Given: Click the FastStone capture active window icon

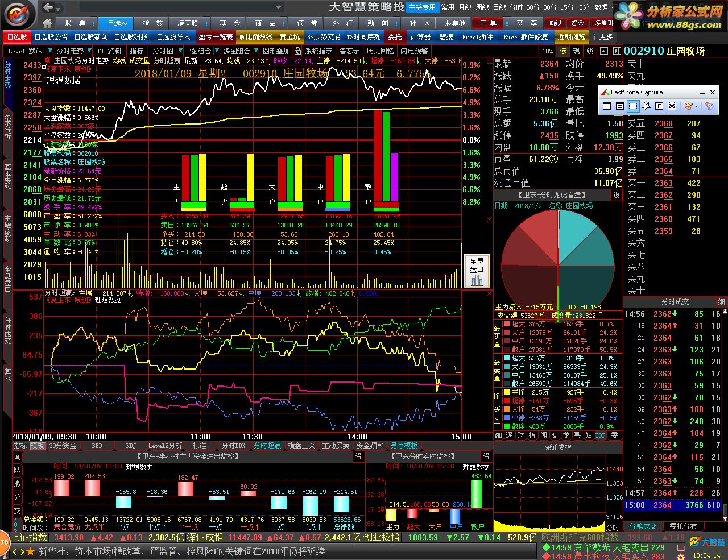Looking at the screenshot, I should 607,106.
